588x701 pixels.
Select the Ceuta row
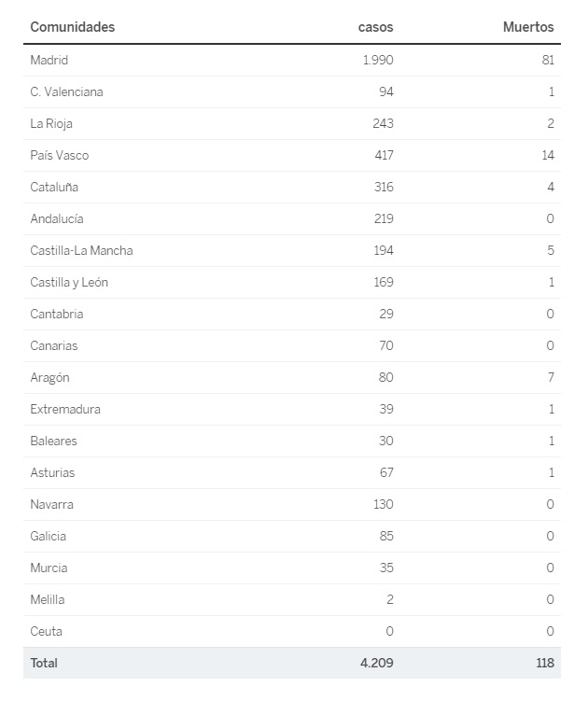(292, 632)
